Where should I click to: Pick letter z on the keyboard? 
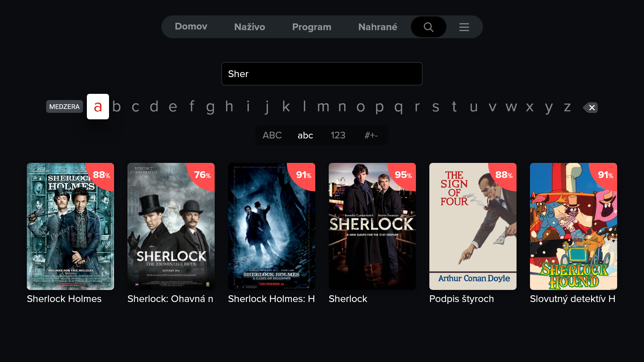[567, 107]
